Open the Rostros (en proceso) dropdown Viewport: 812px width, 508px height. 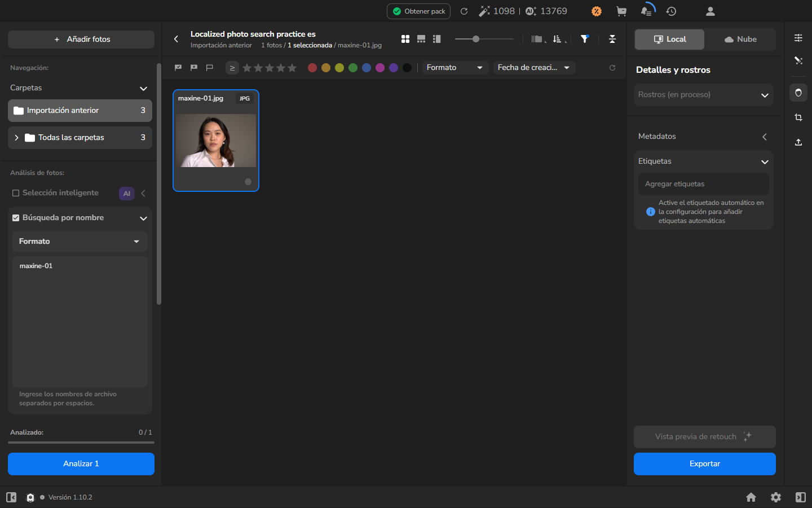[x=704, y=95]
